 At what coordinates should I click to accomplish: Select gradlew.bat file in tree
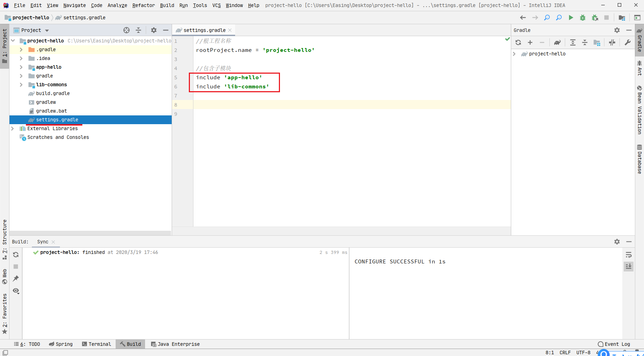[x=51, y=111]
